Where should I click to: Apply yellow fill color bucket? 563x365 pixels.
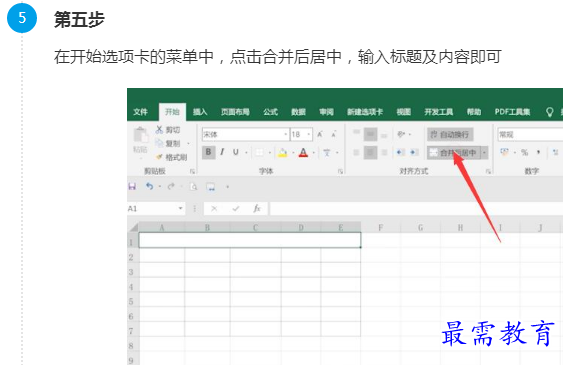(x=283, y=153)
